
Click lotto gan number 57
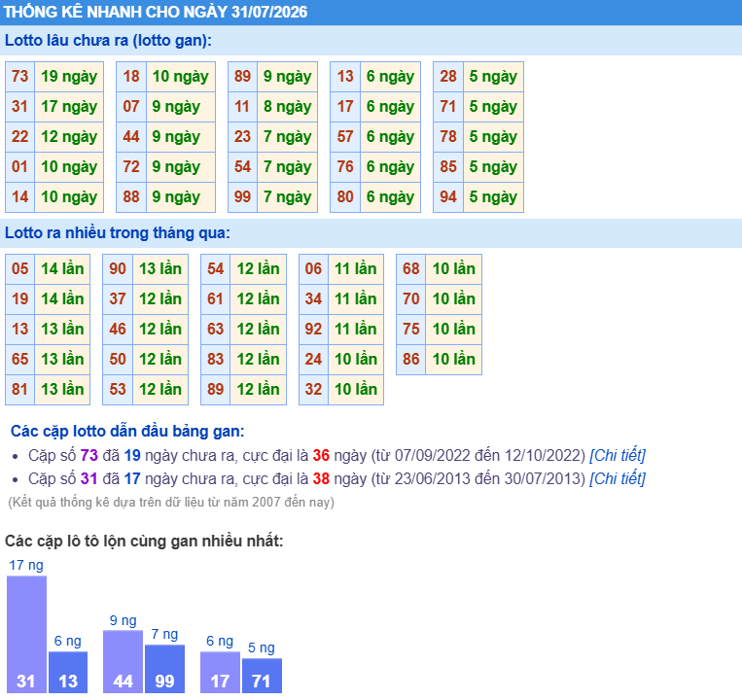coord(345,137)
